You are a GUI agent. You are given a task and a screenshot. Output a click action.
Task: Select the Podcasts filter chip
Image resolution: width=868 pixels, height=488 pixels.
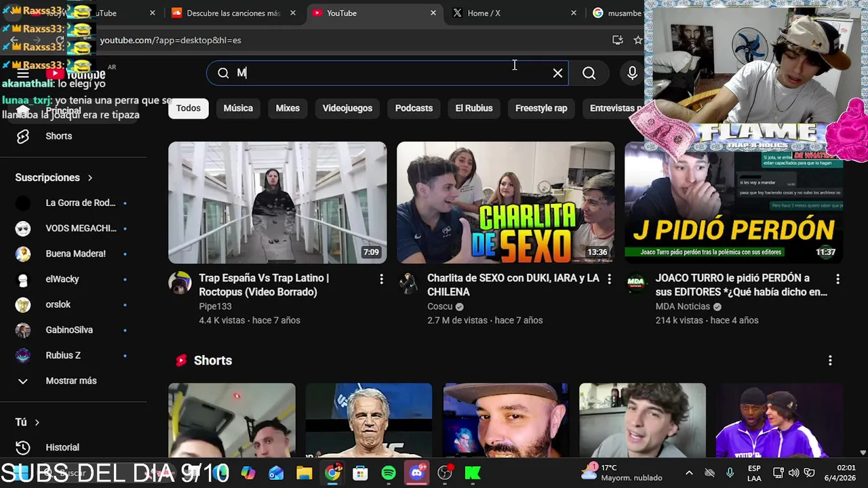coord(414,108)
